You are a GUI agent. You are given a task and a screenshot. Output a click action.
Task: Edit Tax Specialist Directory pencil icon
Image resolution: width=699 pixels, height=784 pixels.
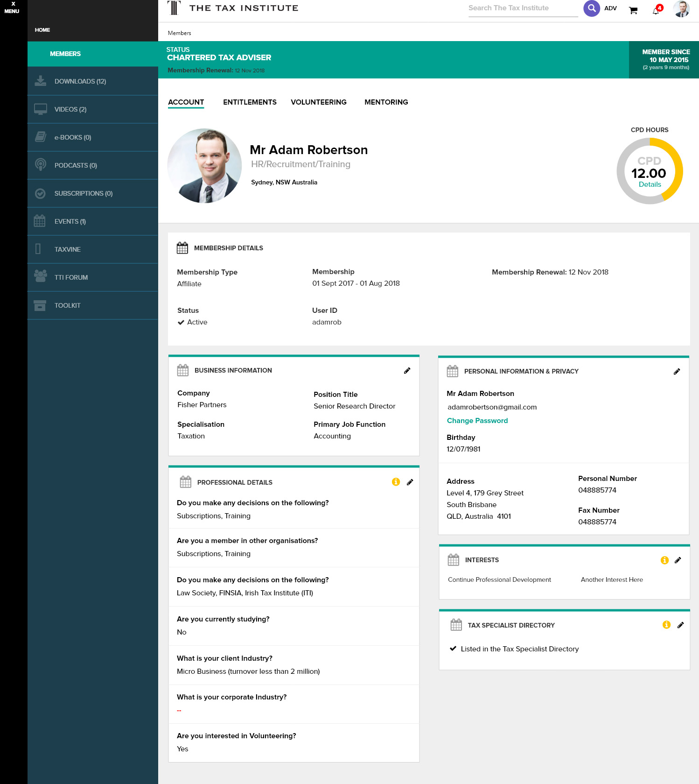680,625
